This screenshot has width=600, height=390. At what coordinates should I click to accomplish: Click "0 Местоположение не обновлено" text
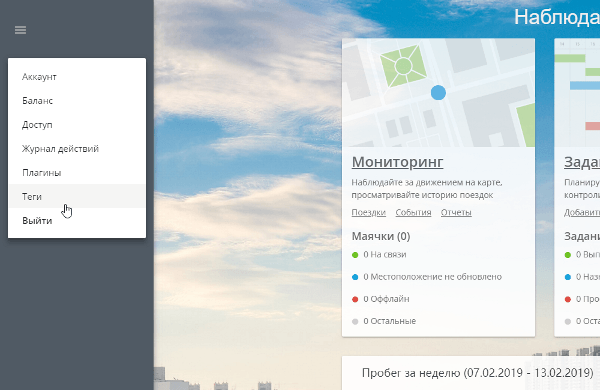tap(432, 277)
